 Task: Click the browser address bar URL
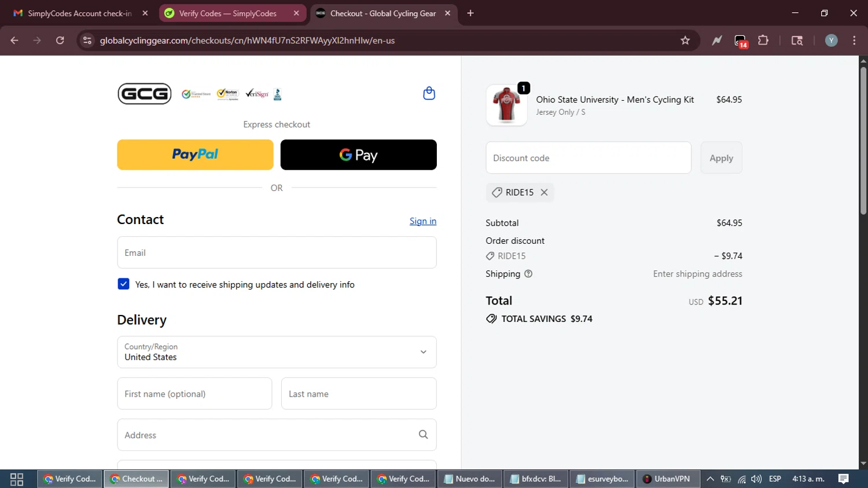coord(247,41)
